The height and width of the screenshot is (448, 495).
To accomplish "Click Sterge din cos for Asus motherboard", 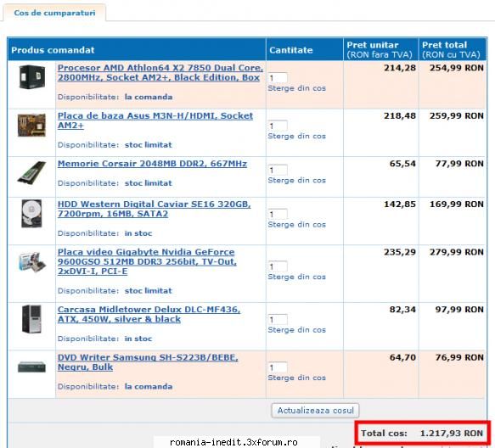I will click(x=297, y=137).
